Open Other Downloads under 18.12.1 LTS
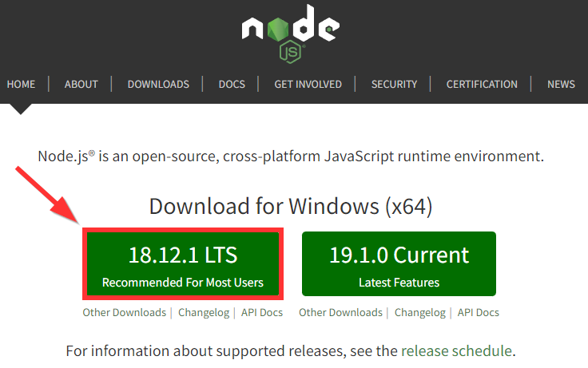The image size is (588, 368). click(x=125, y=313)
